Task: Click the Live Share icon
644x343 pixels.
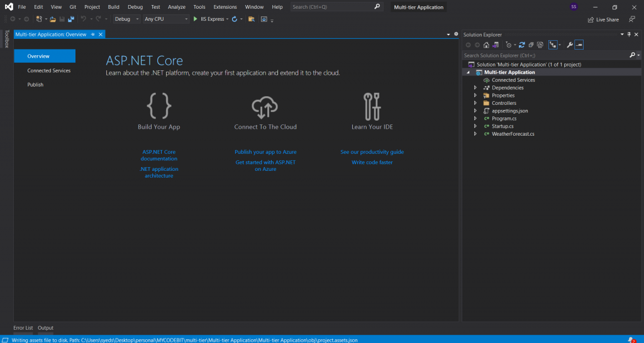Action: coord(591,19)
